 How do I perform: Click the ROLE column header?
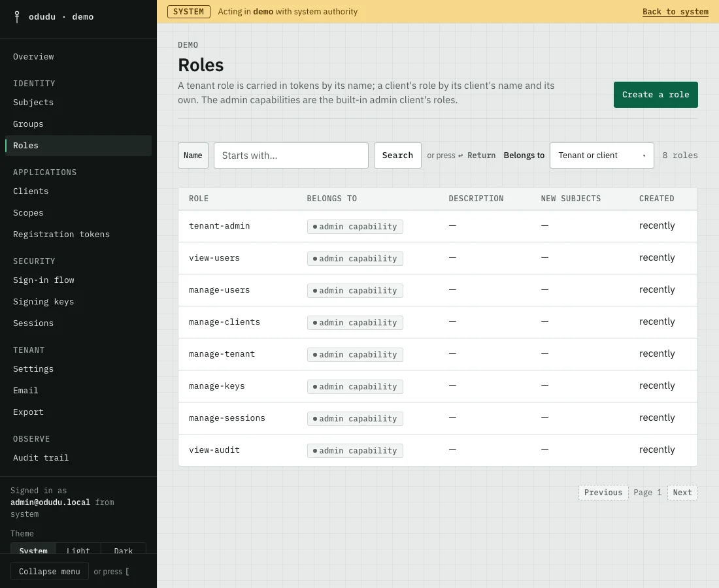[199, 199]
